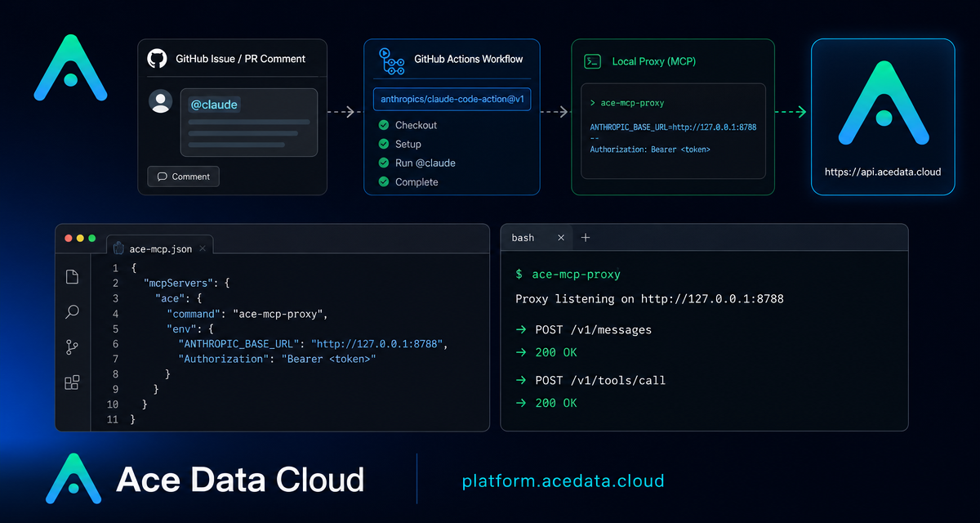
Task: Click the Run @claude step label
Action: 425,163
